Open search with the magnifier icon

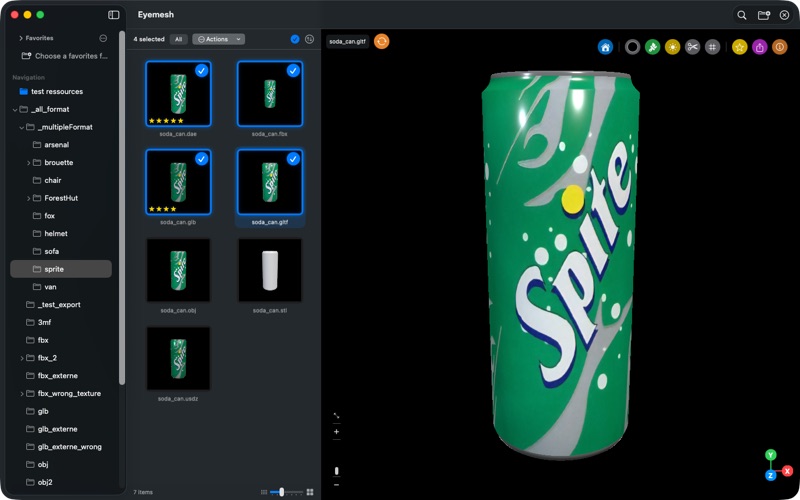coord(742,15)
